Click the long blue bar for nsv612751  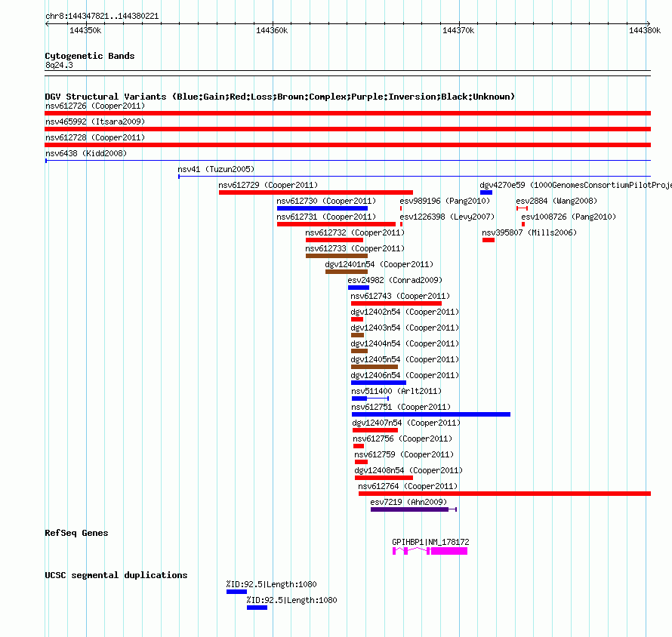(431, 414)
